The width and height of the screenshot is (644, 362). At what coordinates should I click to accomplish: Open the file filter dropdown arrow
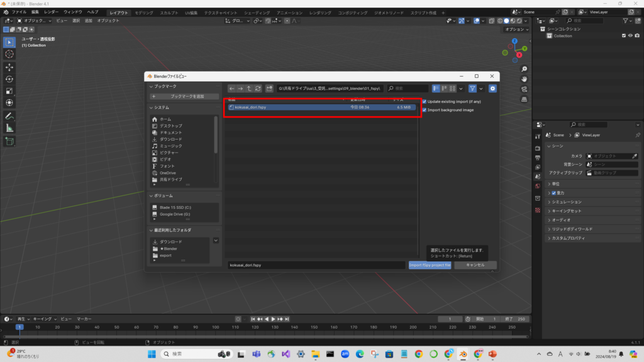click(x=481, y=89)
